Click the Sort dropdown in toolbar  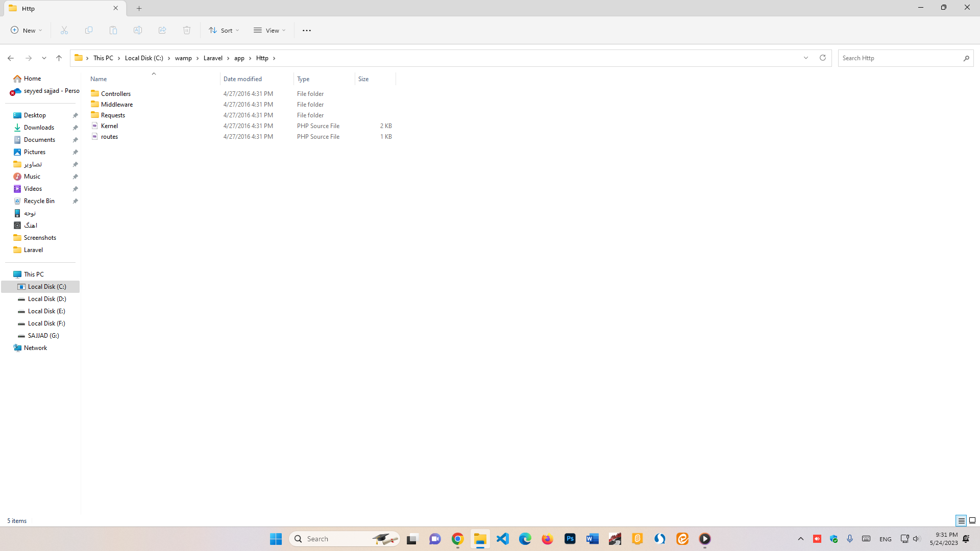[x=224, y=30]
